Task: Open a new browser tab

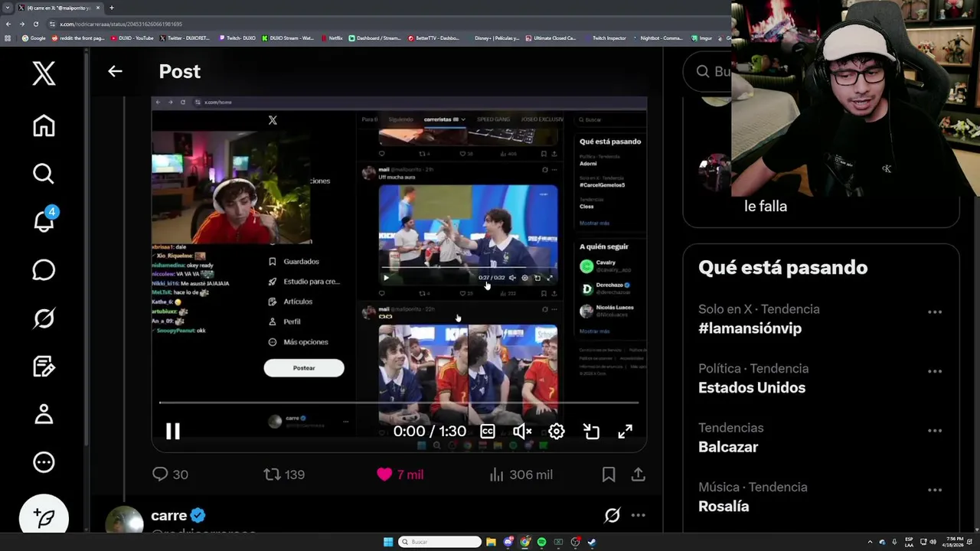Action: point(111,8)
